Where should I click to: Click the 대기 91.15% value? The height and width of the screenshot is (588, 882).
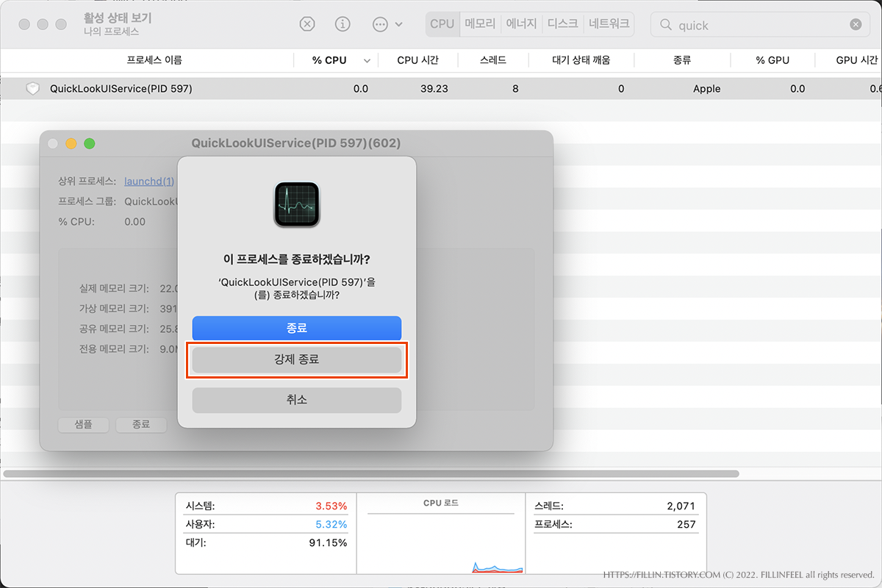pos(328,542)
